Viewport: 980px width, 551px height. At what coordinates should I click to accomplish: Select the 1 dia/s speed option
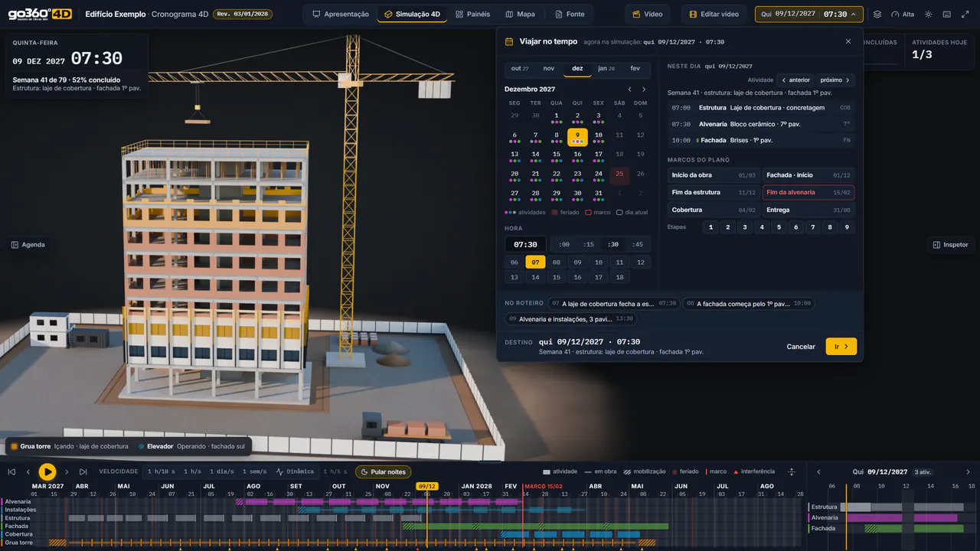pyautogui.click(x=223, y=472)
